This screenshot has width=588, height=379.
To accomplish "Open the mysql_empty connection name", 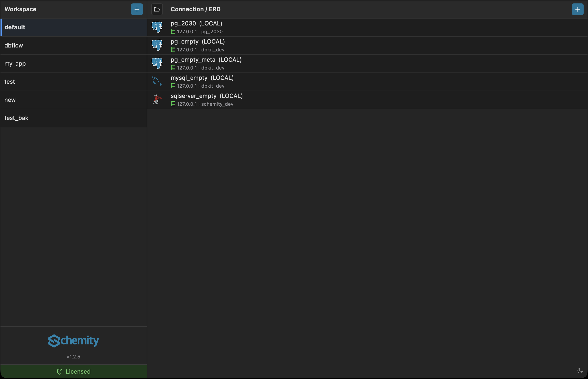I will click(x=189, y=78).
